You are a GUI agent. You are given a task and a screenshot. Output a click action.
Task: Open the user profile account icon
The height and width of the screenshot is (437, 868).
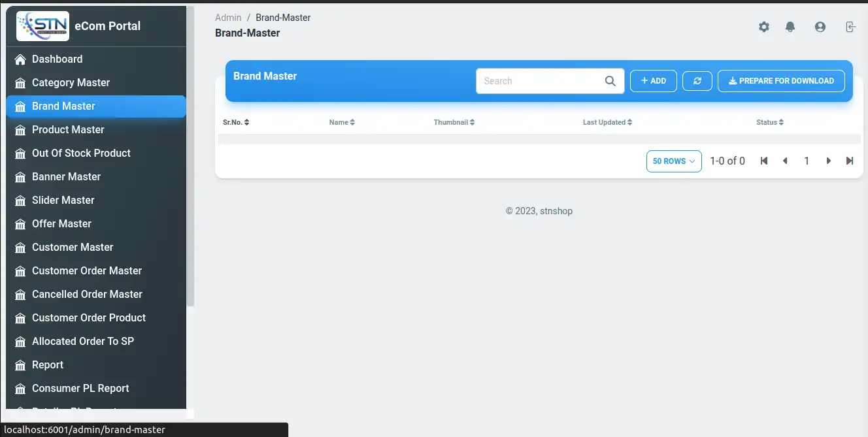820,27
